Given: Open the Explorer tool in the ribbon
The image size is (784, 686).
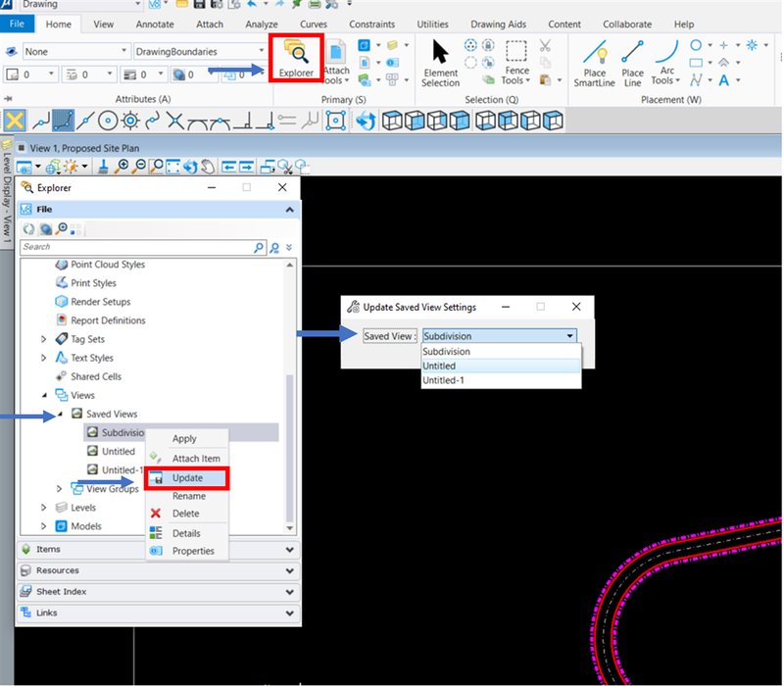Looking at the screenshot, I should tap(296, 57).
